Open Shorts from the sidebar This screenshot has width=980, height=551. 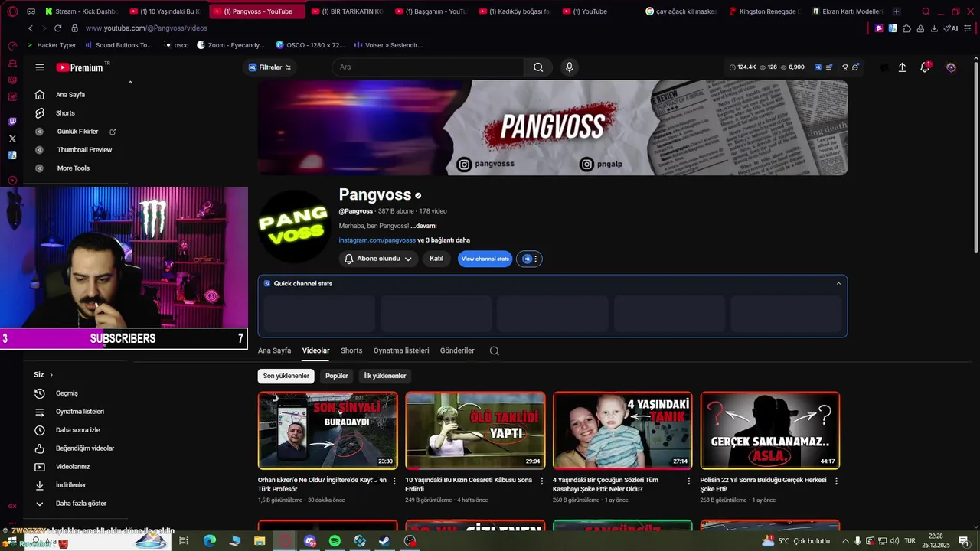pyautogui.click(x=65, y=113)
